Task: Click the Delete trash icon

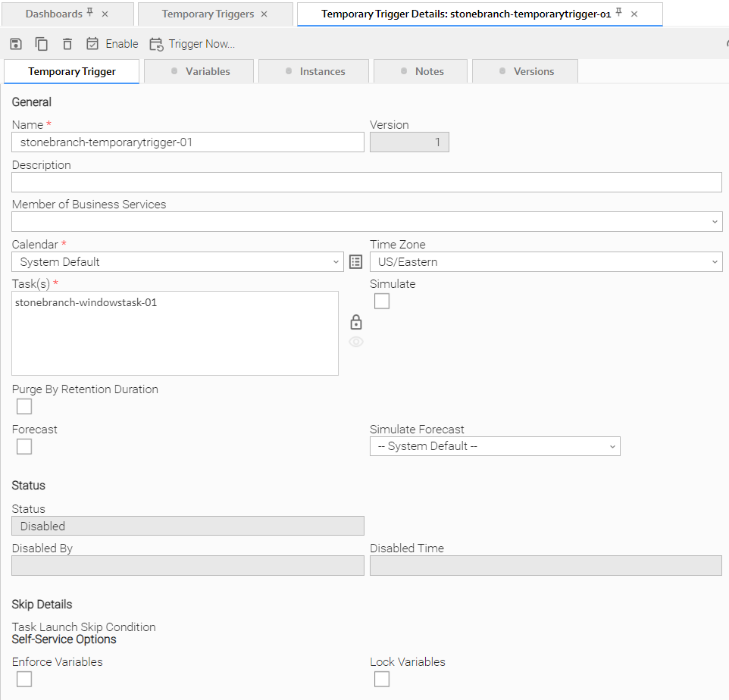Action: click(67, 44)
